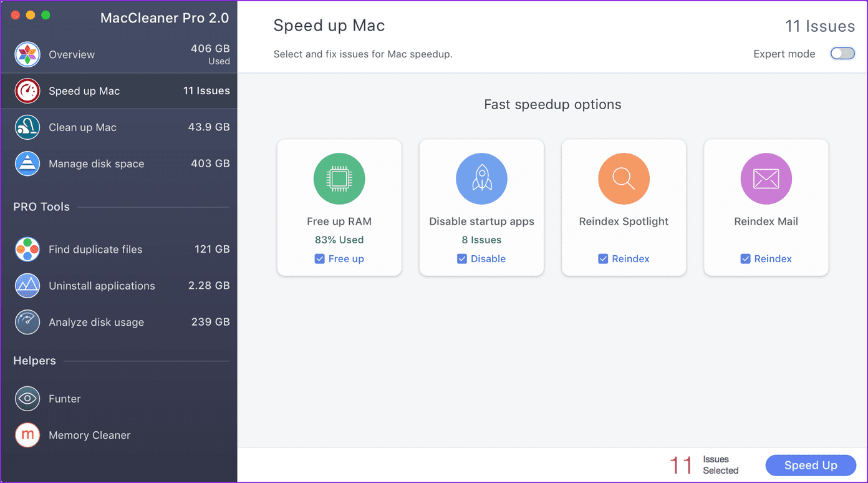Image resolution: width=868 pixels, height=483 pixels.
Task: Open the Overview section label
Action: (x=72, y=55)
